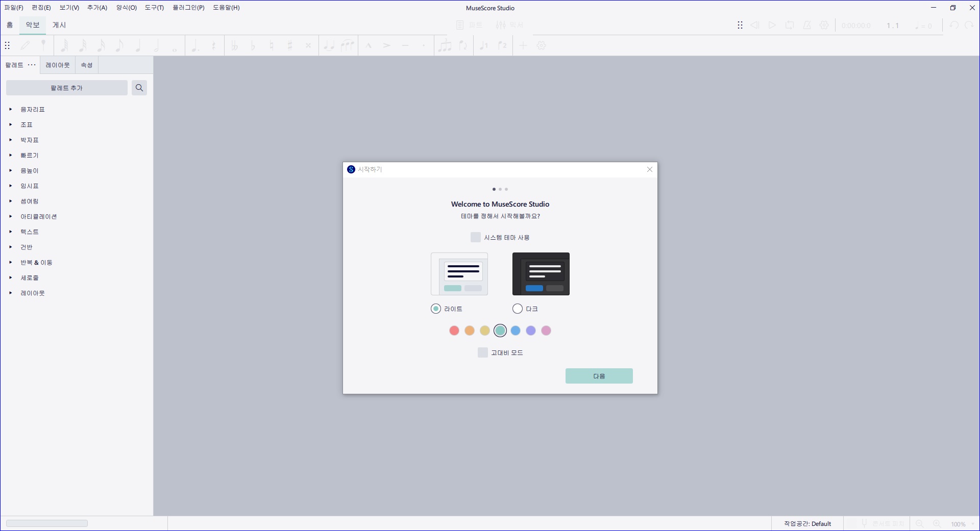This screenshot has height=531, width=980.
Task: Select voice 1
Action: tap(484, 45)
